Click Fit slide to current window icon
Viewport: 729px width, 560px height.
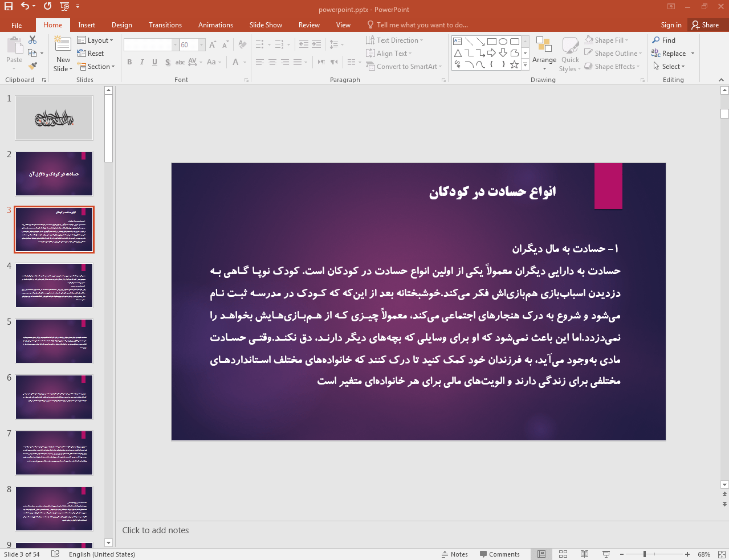(721, 554)
